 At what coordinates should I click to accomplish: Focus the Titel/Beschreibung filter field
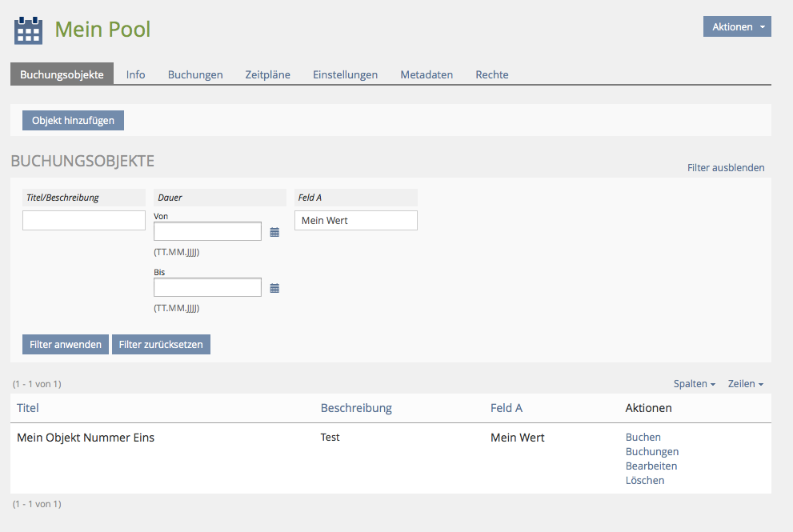coord(84,221)
